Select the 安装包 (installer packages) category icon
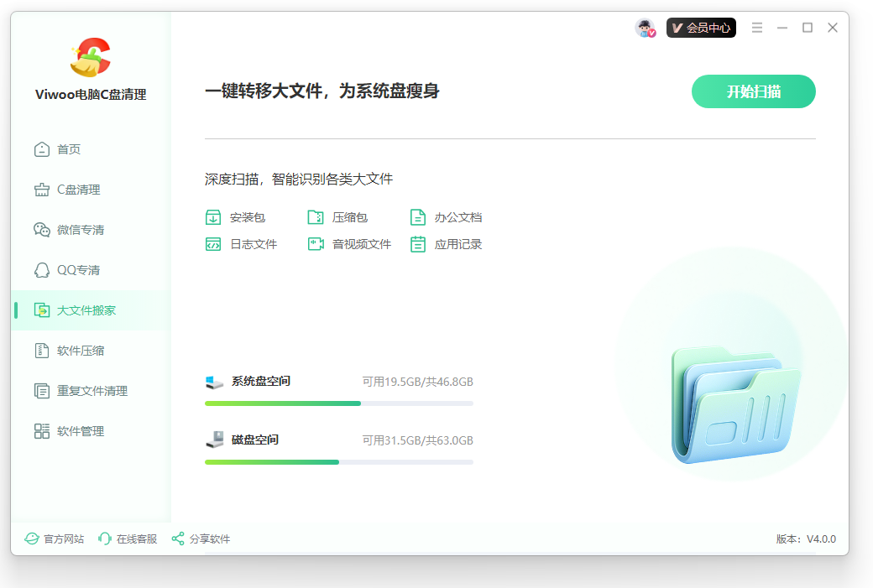The width and height of the screenshot is (873, 588). (213, 216)
